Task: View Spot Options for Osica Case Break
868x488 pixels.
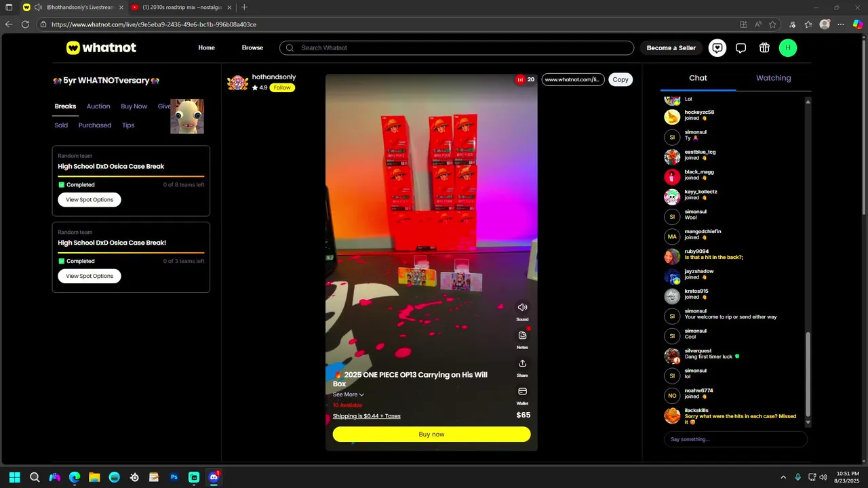Action: (90, 200)
